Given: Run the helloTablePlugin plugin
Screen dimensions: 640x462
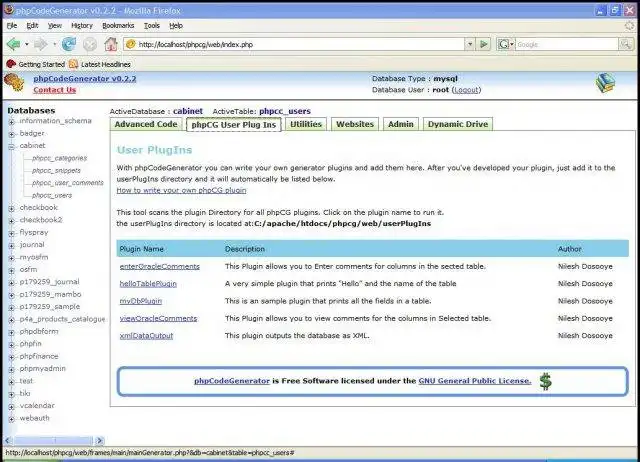Looking at the screenshot, I should click(x=148, y=284).
